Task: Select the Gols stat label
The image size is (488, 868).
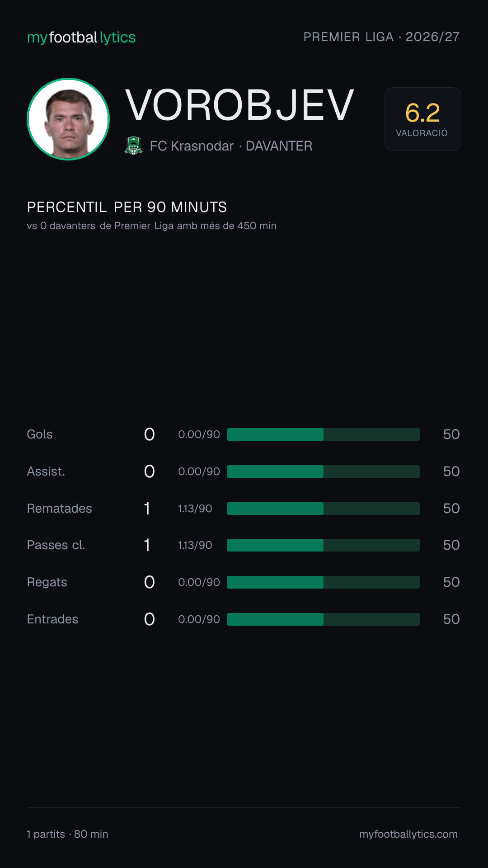Action: point(40,434)
